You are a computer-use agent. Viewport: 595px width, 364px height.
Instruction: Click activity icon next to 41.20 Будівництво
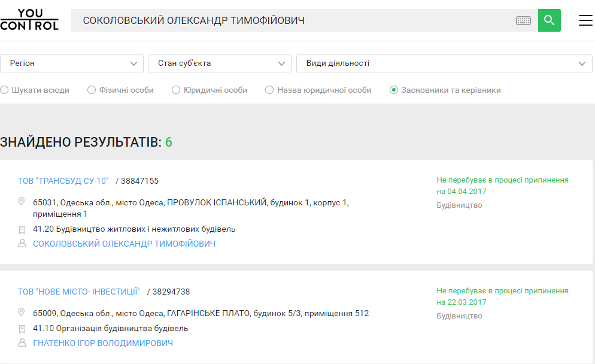tap(22, 229)
